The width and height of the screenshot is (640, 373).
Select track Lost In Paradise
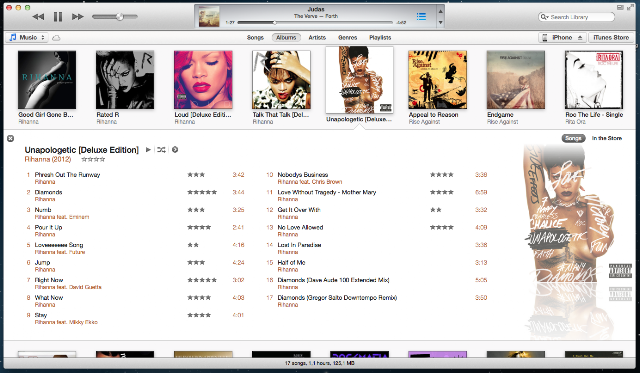299,245
